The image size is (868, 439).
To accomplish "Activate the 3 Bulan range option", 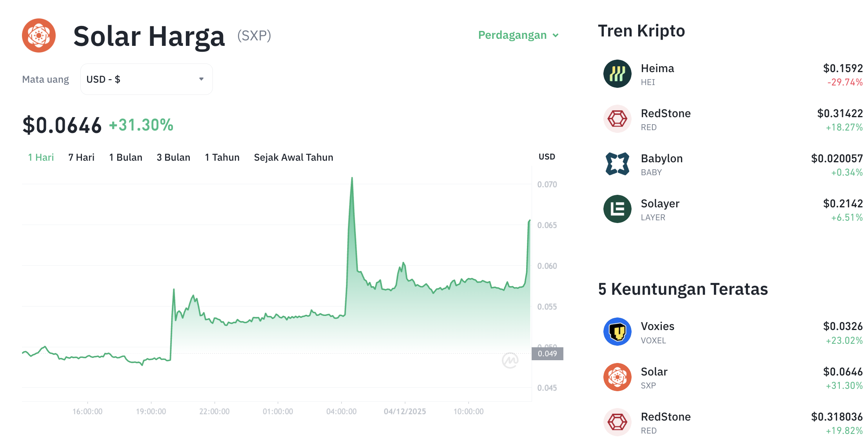I will (173, 157).
